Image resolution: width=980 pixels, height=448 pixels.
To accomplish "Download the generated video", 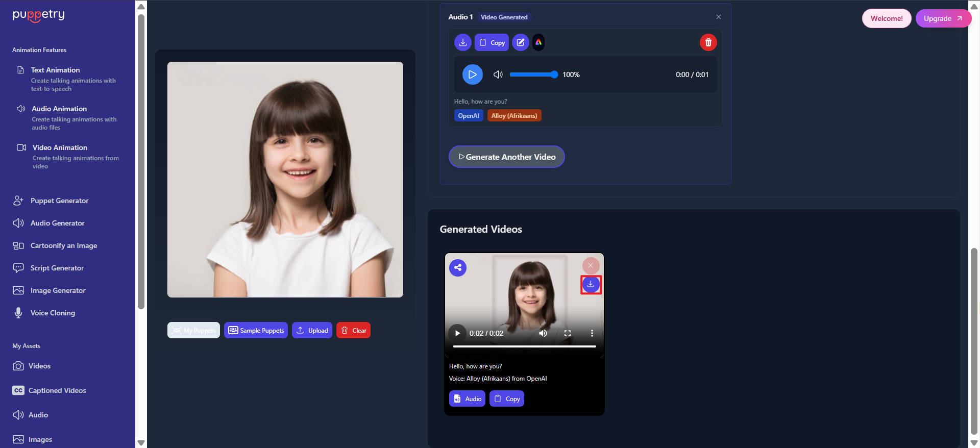I will [x=591, y=284].
